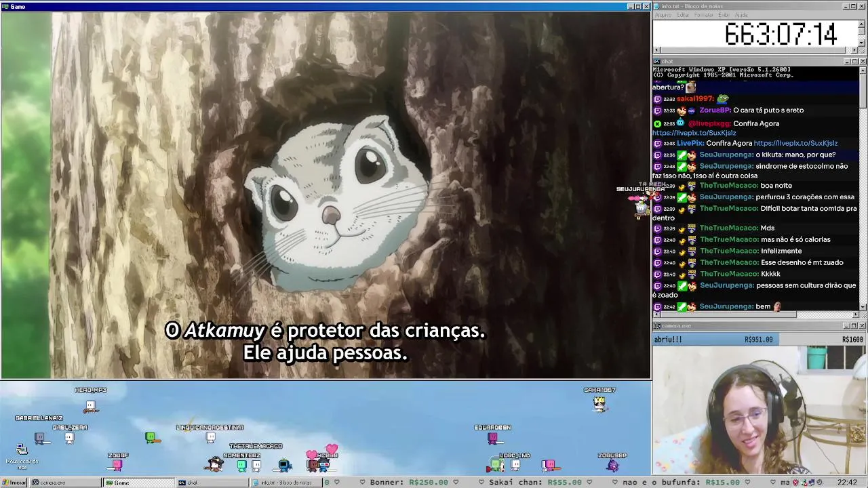Click the Kick platform icon beside livepixgg

tap(657, 123)
